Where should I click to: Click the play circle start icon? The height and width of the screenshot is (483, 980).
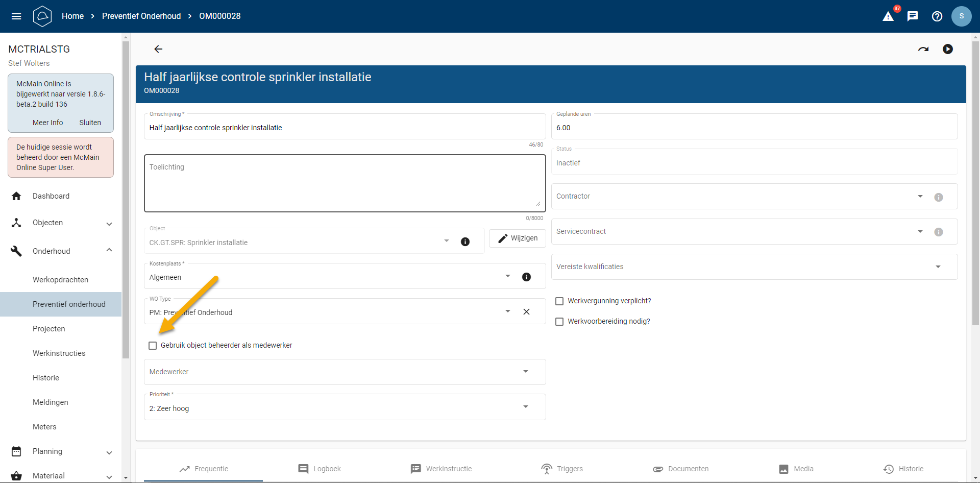pos(948,49)
